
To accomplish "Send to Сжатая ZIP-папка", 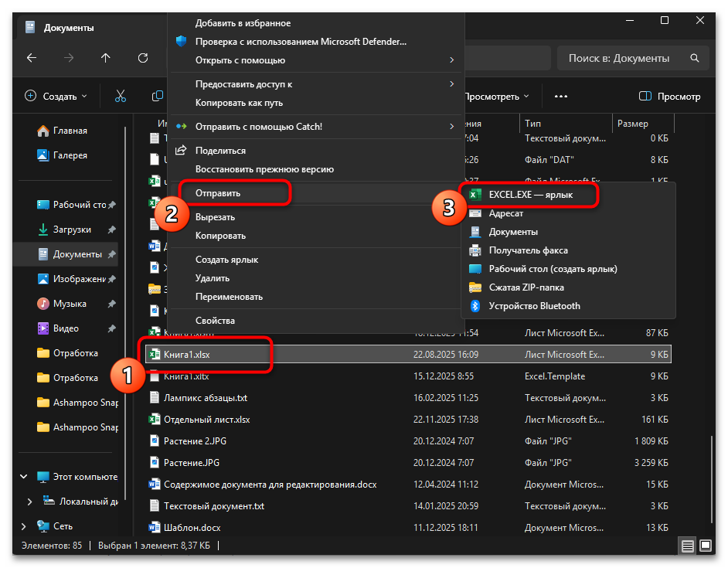I will [x=568, y=287].
